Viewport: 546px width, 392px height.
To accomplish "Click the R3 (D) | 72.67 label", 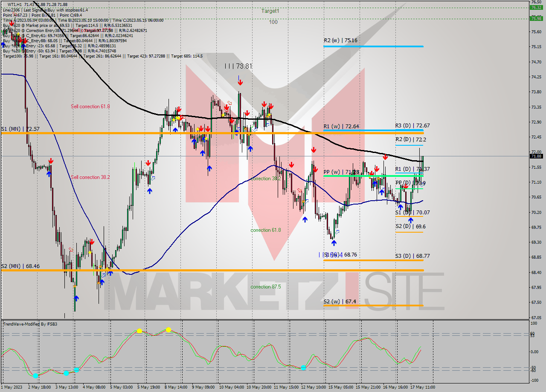I will (x=412, y=126).
